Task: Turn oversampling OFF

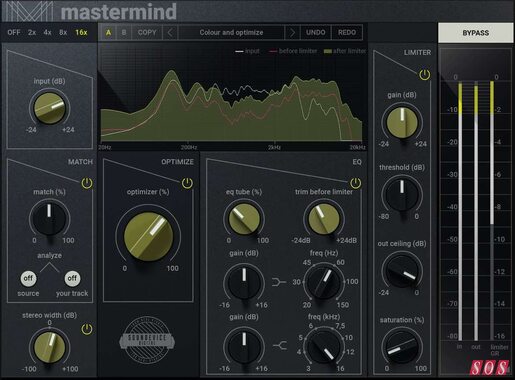Action: pyautogui.click(x=14, y=33)
